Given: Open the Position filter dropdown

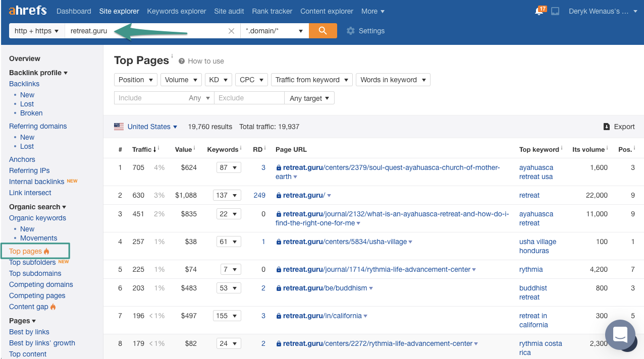Looking at the screenshot, I should tap(136, 80).
